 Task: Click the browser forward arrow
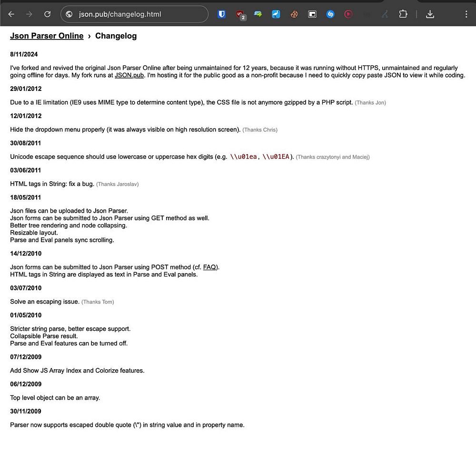point(29,14)
